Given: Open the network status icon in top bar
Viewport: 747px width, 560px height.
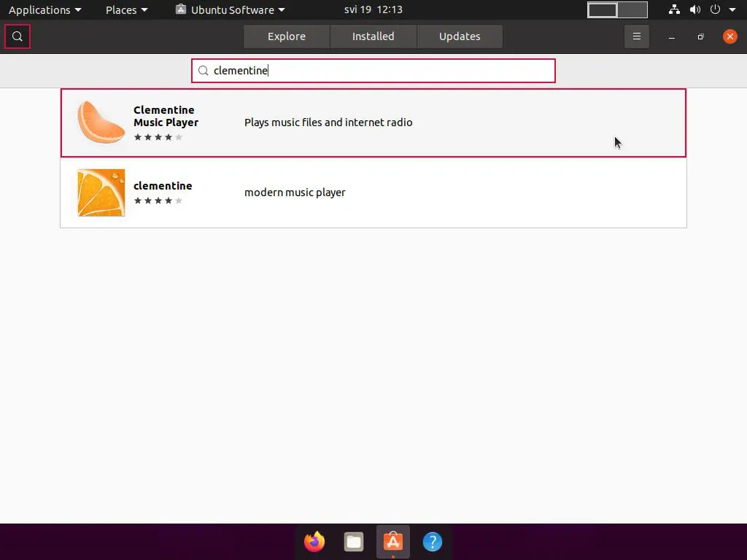Looking at the screenshot, I should click(x=674, y=9).
